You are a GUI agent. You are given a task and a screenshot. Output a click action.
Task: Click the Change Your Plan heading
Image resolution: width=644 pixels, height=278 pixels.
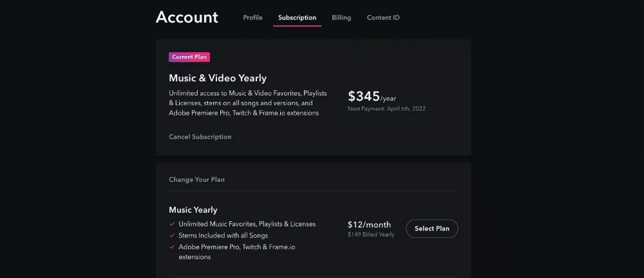(x=196, y=179)
